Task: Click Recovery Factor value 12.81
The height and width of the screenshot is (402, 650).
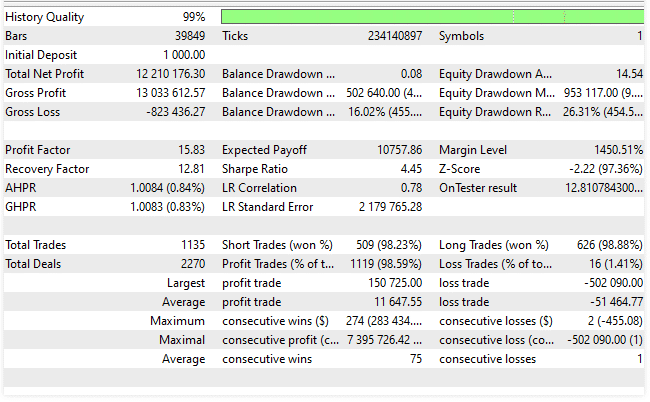Action: click(192, 169)
